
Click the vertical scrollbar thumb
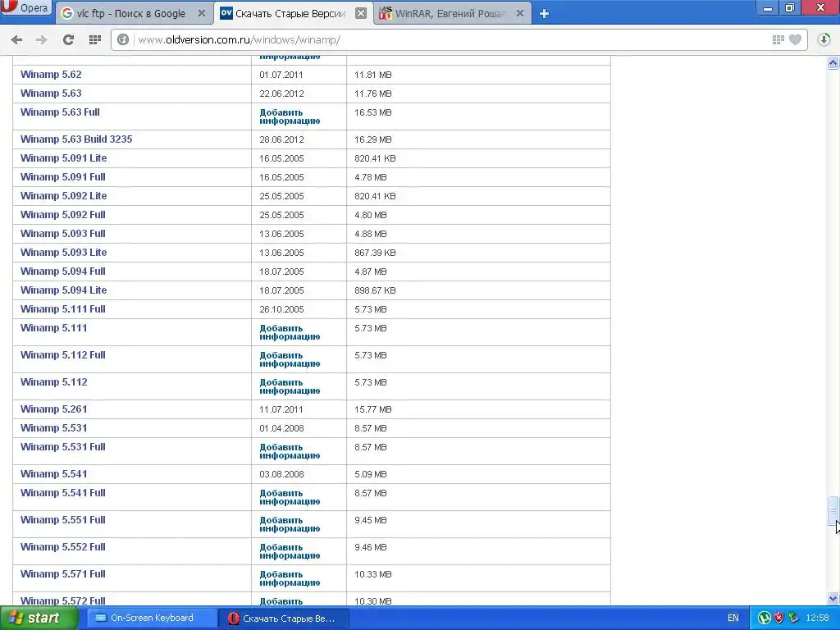pos(833,510)
